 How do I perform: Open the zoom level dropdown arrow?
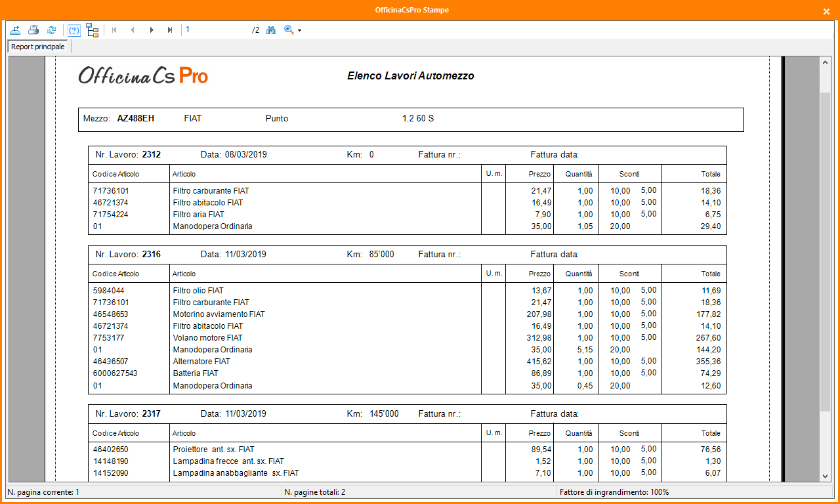300,30
